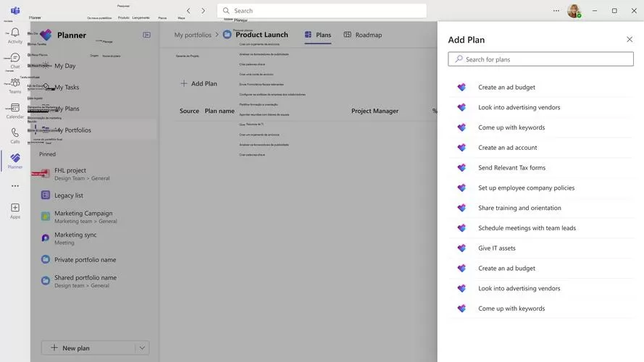The image size is (644, 362).
Task: Click the Private portfolio name icon
Action: coord(46,259)
